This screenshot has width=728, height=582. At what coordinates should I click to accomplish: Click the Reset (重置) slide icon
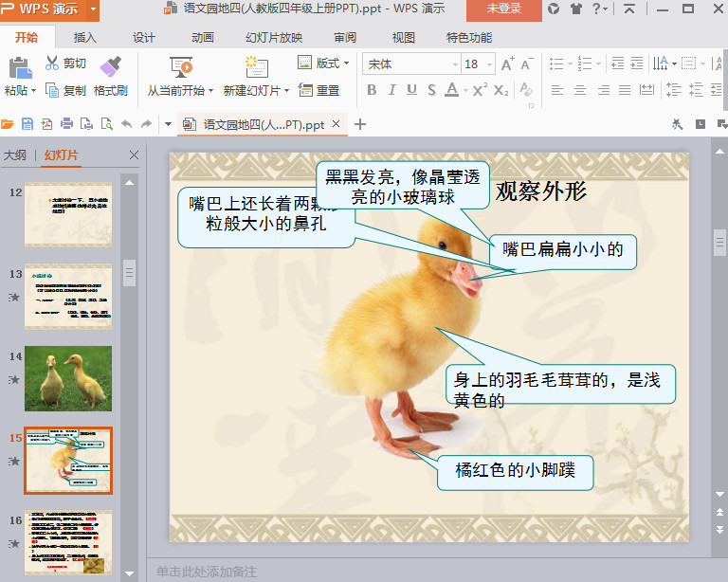(305, 91)
